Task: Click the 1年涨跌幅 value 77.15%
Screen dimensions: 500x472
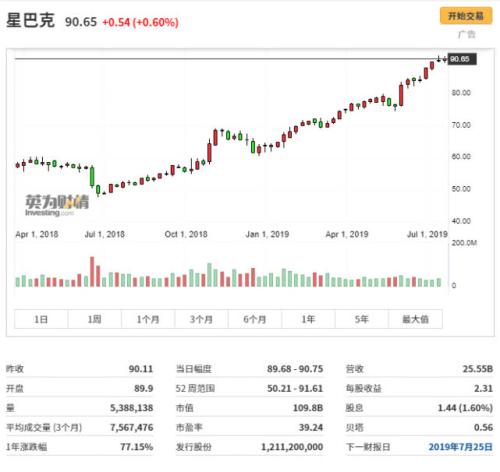Action: [x=137, y=447]
